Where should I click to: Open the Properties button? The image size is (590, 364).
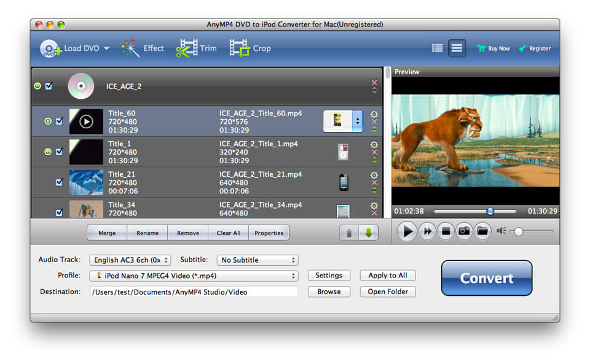pos(269,233)
